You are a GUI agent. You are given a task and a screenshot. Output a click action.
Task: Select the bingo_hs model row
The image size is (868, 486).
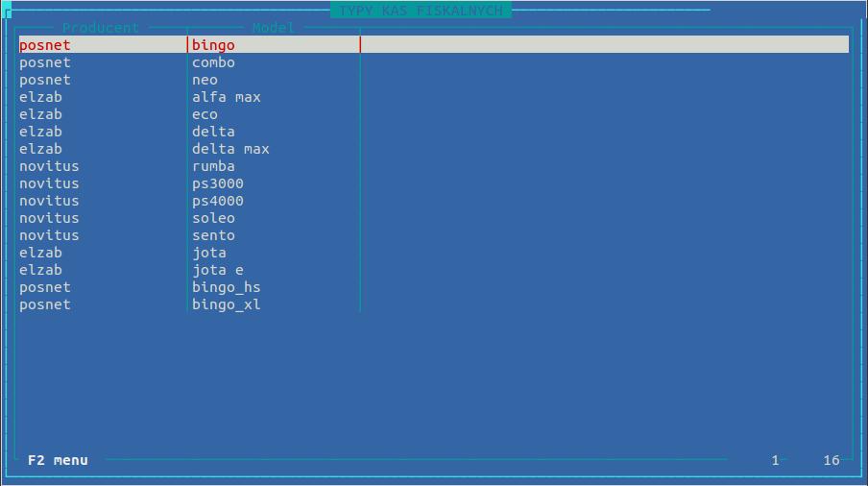point(433,287)
